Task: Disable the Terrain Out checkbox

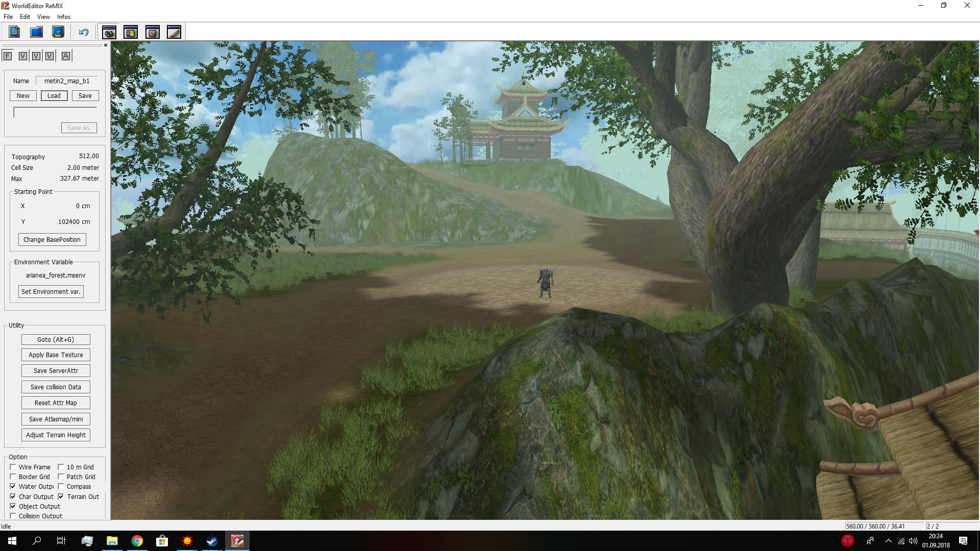Action: click(61, 496)
